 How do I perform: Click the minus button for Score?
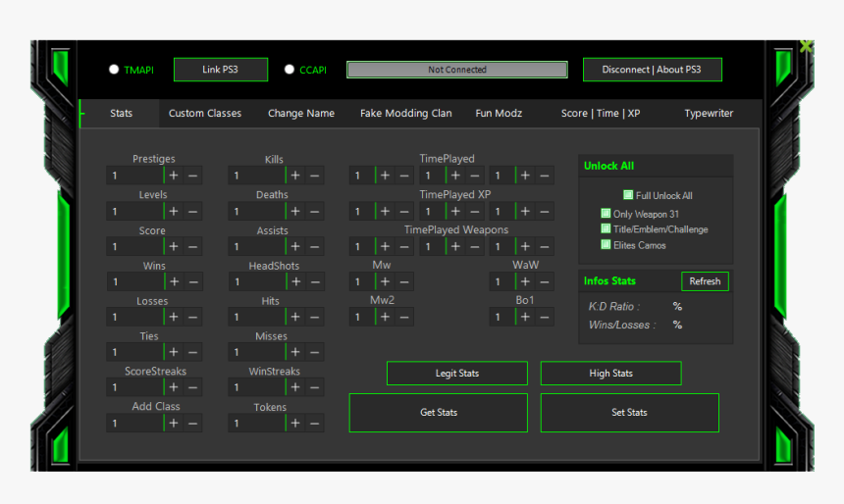(192, 247)
